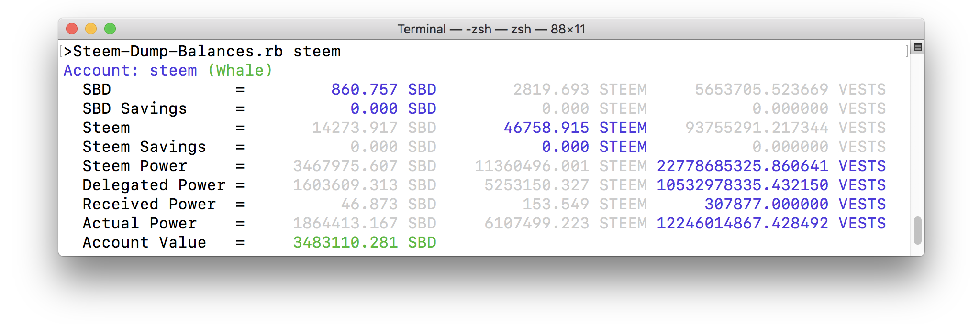Click the Account: steem line

pos(130,70)
